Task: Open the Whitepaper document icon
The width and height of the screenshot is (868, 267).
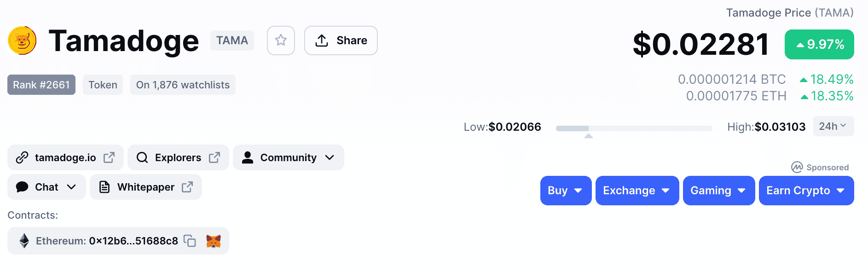Action: (104, 187)
